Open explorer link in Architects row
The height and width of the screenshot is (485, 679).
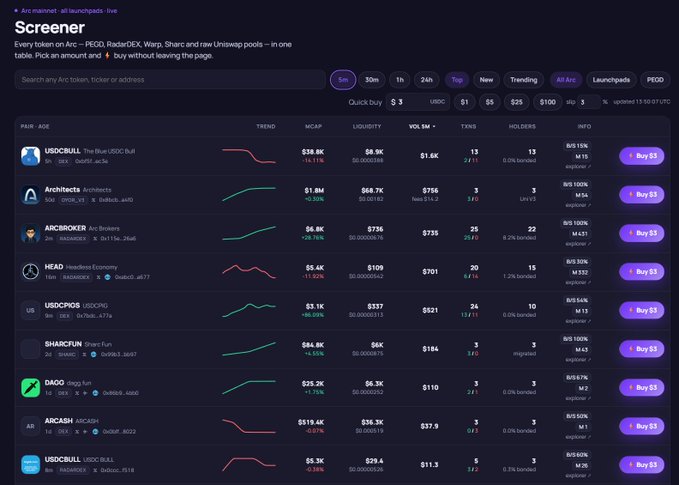click(x=578, y=205)
